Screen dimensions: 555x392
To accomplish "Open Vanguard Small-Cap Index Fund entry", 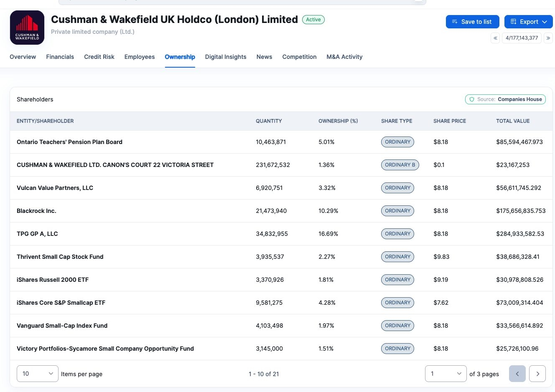I will [x=62, y=326].
